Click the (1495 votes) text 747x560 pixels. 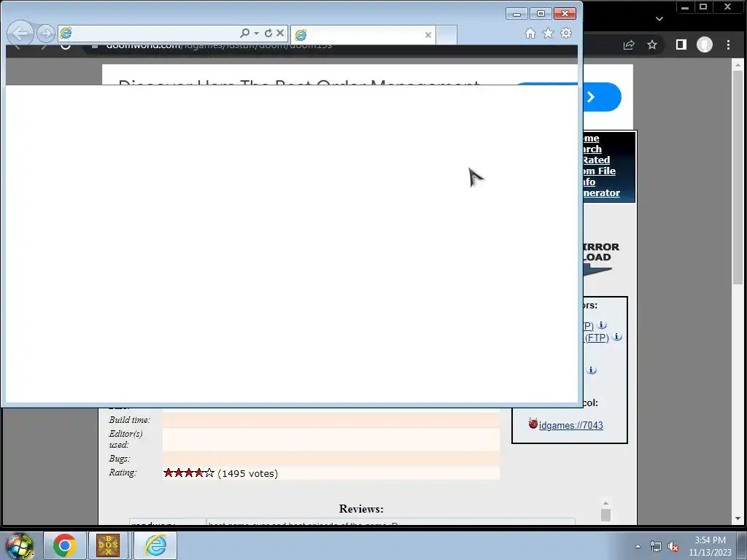pyautogui.click(x=248, y=473)
